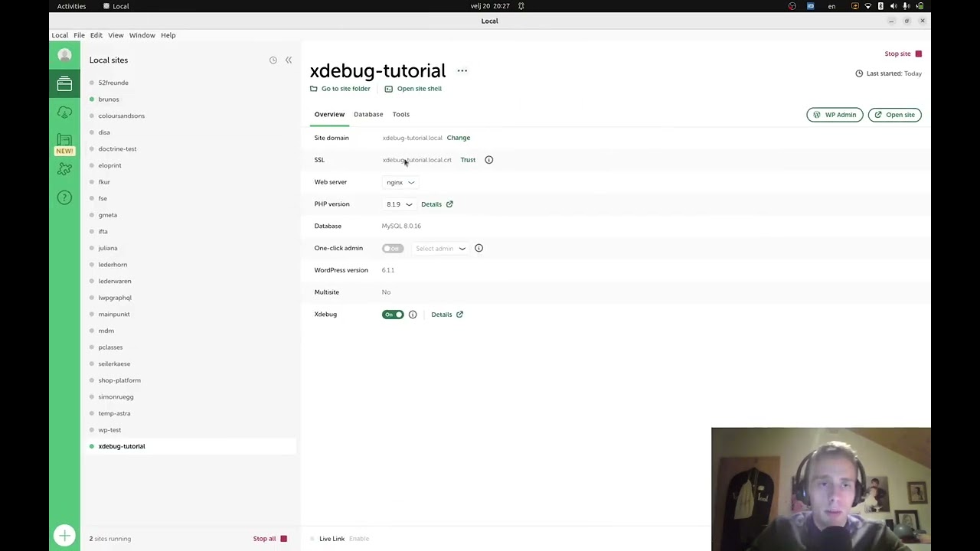Open the network icon in system tray

pyautogui.click(x=867, y=6)
